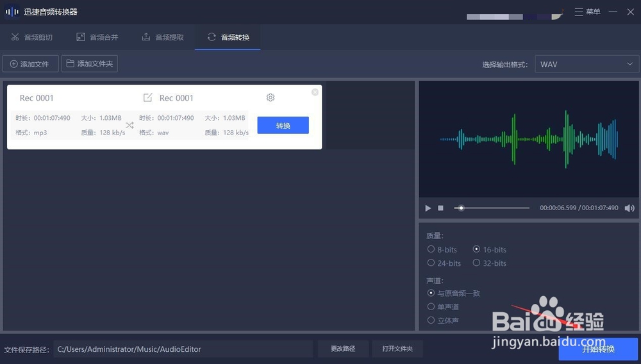Open settings gear for Rec 0001

point(271,97)
